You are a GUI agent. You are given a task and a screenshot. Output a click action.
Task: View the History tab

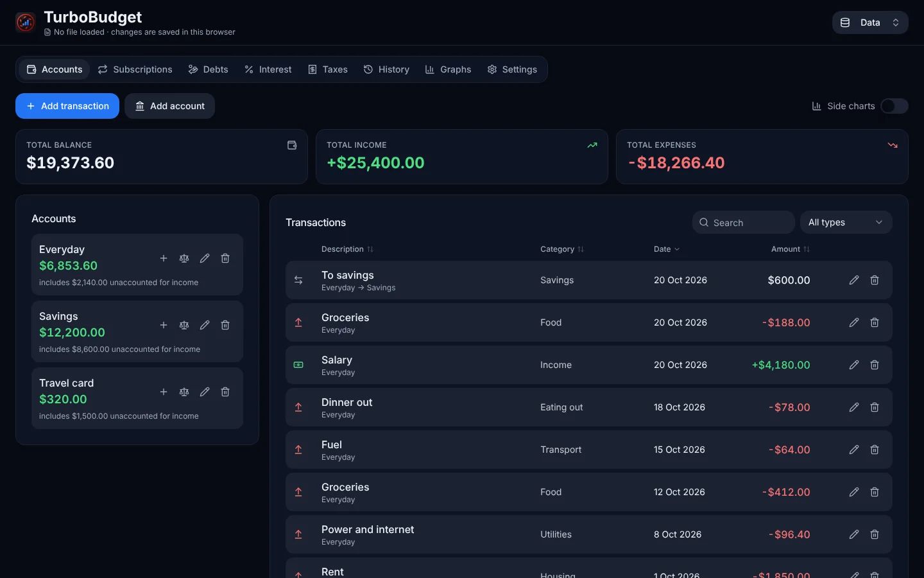(386, 69)
